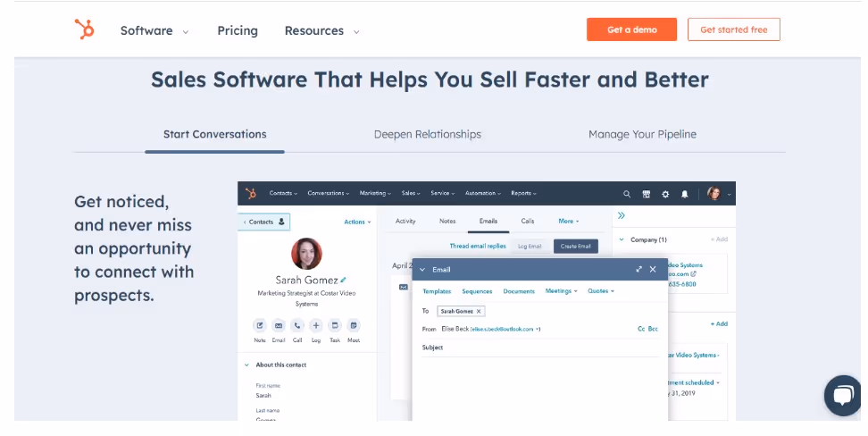
Task: Open the Marketing dropdown in CRM navbar
Action: click(375, 193)
